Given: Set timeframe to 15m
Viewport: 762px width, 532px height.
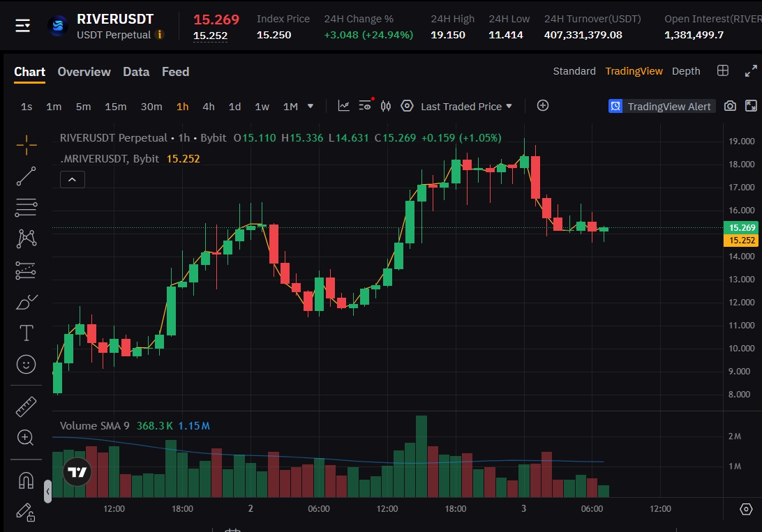Looking at the screenshot, I should pyautogui.click(x=116, y=106).
